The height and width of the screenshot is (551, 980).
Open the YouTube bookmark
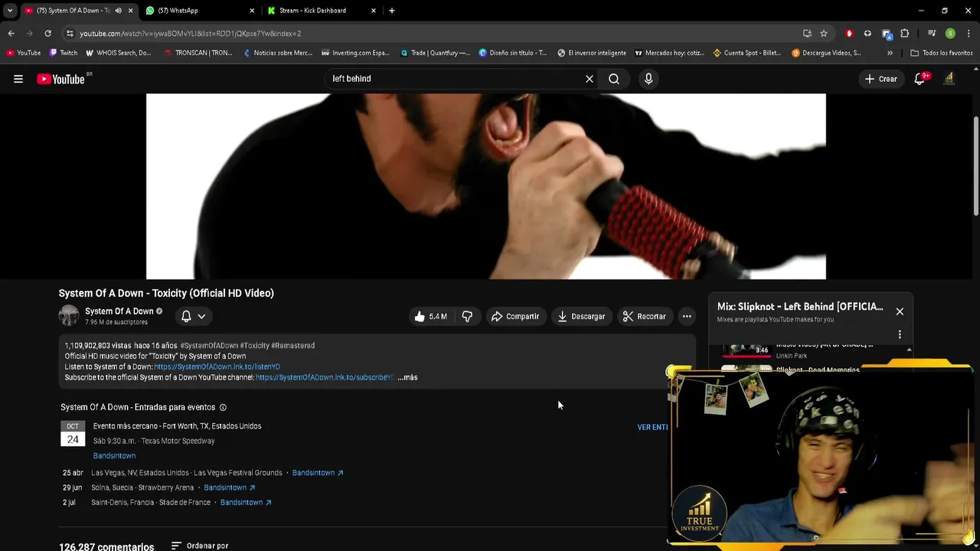23,53
